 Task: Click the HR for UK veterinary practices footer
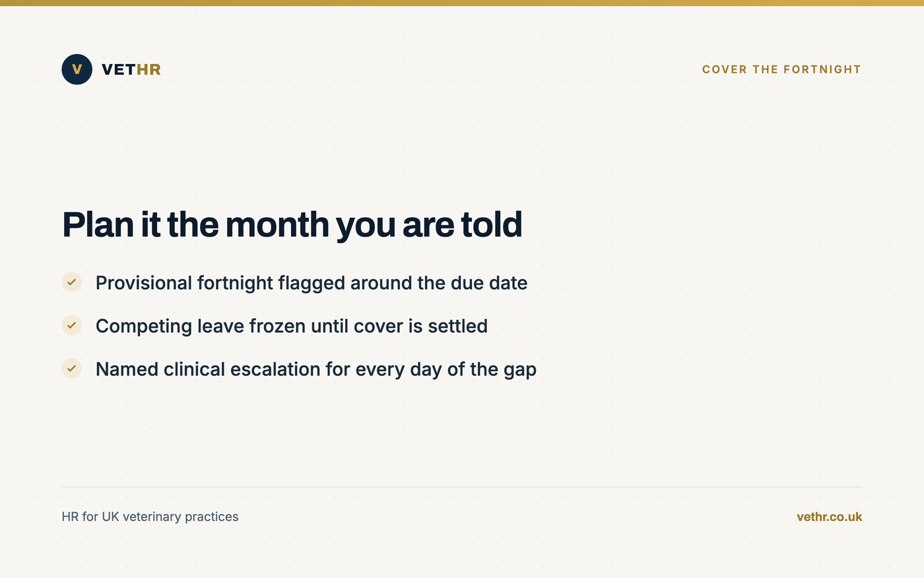[x=150, y=517]
